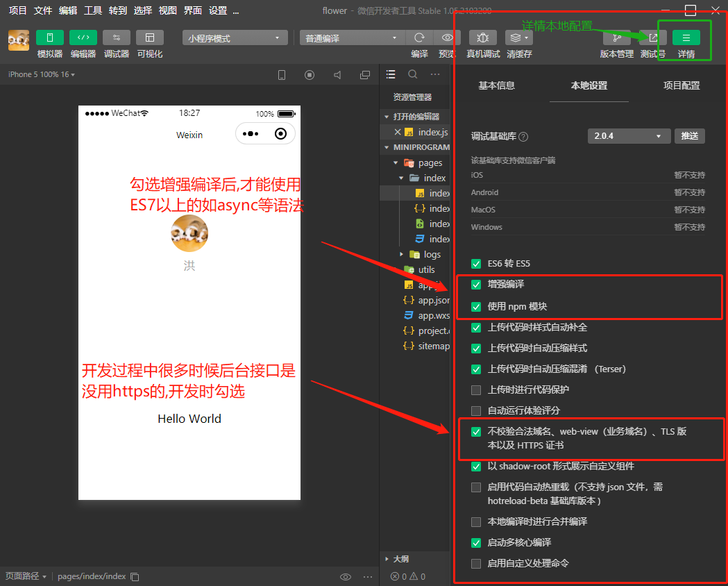Switch to the 基本信息 tab
The image size is (728, 586).
pos(496,85)
